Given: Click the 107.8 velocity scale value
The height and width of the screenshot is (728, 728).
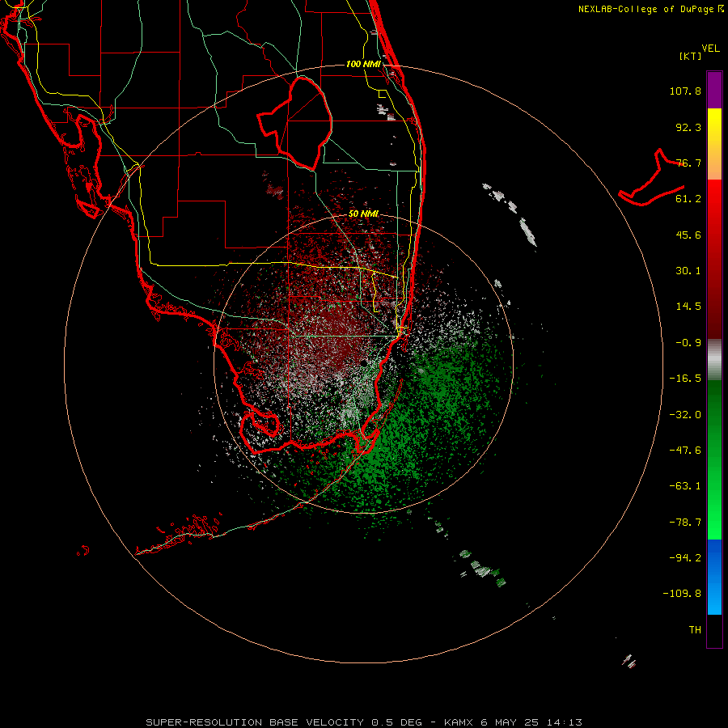Looking at the screenshot, I should coord(685,91).
